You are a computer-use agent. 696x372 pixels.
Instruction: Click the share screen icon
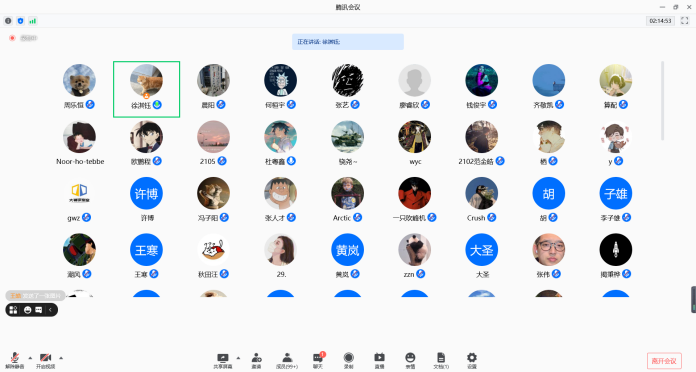click(222, 360)
